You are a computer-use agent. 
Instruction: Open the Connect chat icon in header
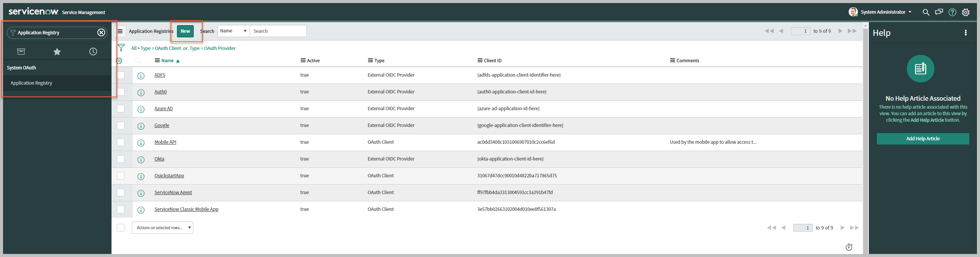pos(939,12)
